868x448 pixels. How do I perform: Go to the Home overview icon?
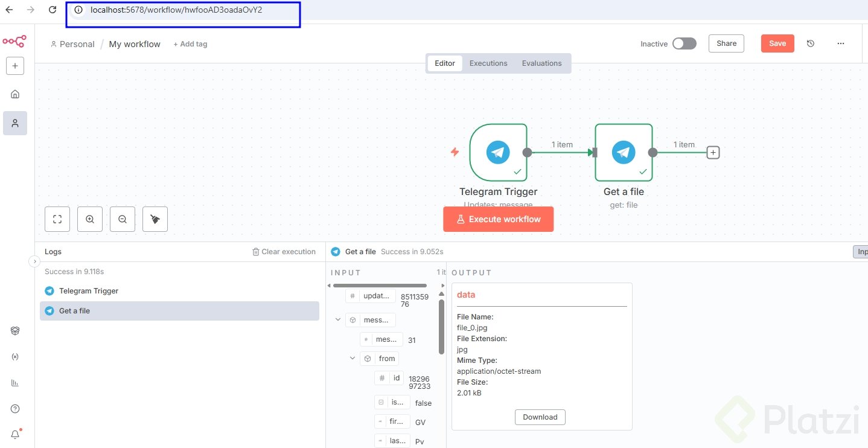click(15, 94)
